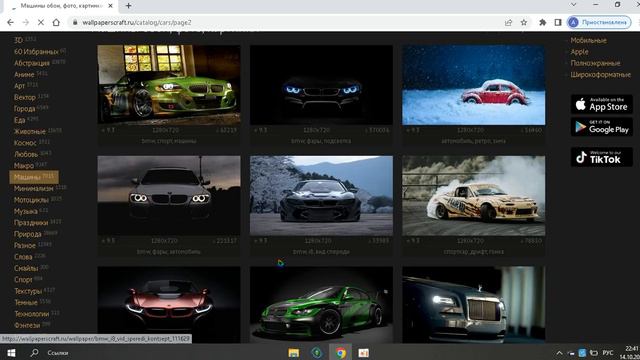Open the Вектор category
The image size is (640, 360).
[x=24, y=97]
